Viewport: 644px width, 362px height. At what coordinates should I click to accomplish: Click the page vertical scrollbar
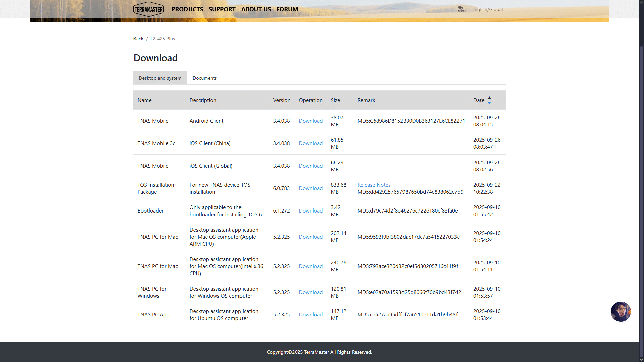[x=641, y=201]
